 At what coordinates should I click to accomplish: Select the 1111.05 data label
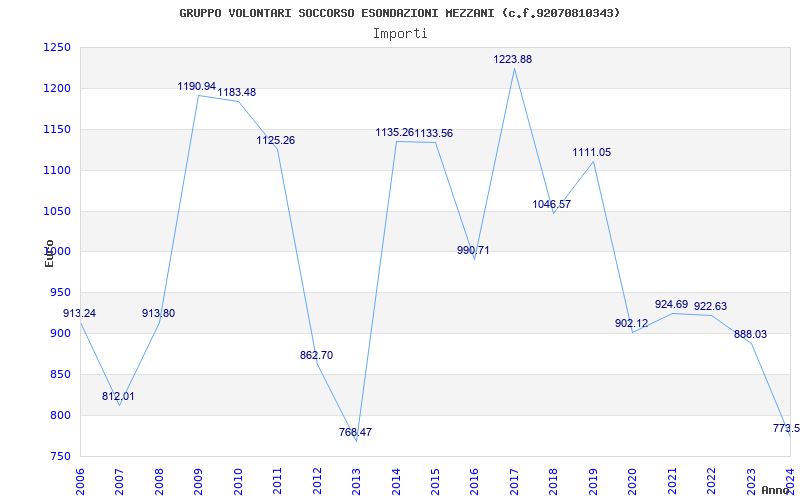click(591, 152)
